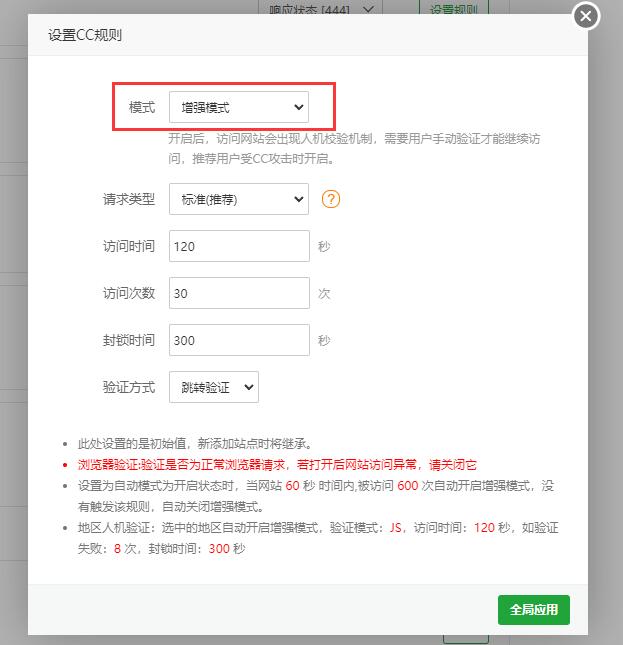Viewport: 623px width, 645px height.
Task: Open the 响应状态 [444] dropdown behind the dialog
Action: point(321,8)
